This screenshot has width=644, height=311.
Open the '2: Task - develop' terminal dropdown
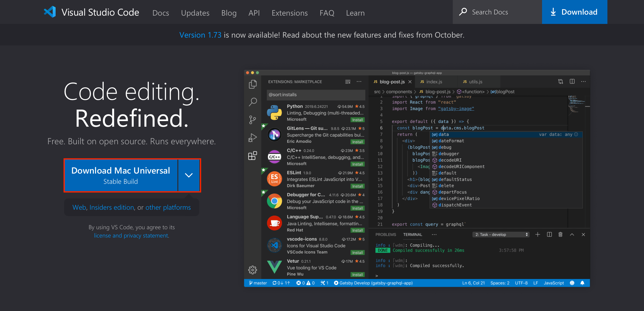[x=501, y=234]
